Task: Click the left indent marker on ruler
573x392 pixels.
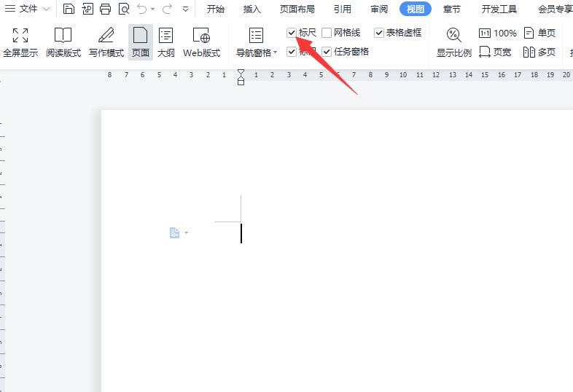Action: click(241, 82)
